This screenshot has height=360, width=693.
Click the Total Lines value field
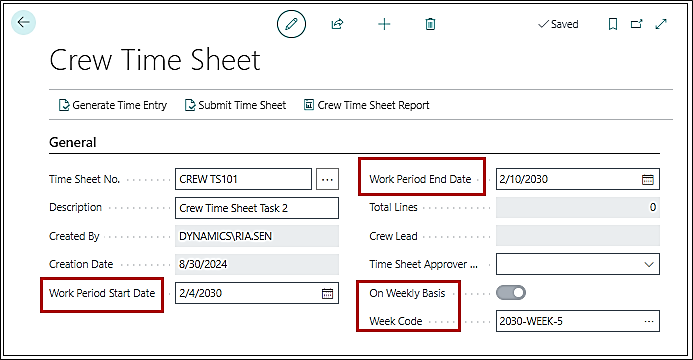[x=578, y=207]
